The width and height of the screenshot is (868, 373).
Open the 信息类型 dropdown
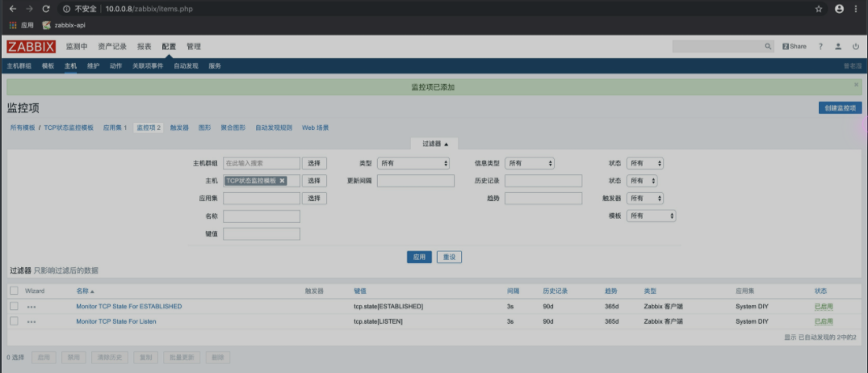(x=530, y=163)
